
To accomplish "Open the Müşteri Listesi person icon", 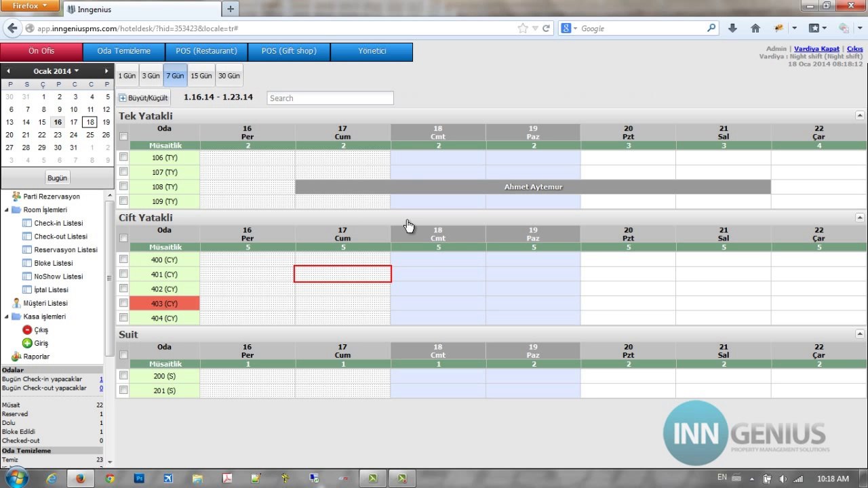I will click(x=16, y=303).
